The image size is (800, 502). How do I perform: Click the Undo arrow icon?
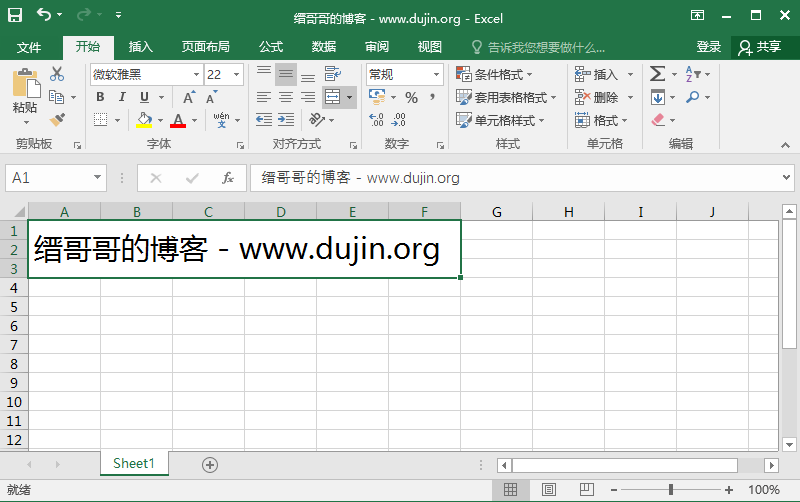[x=44, y=15]
